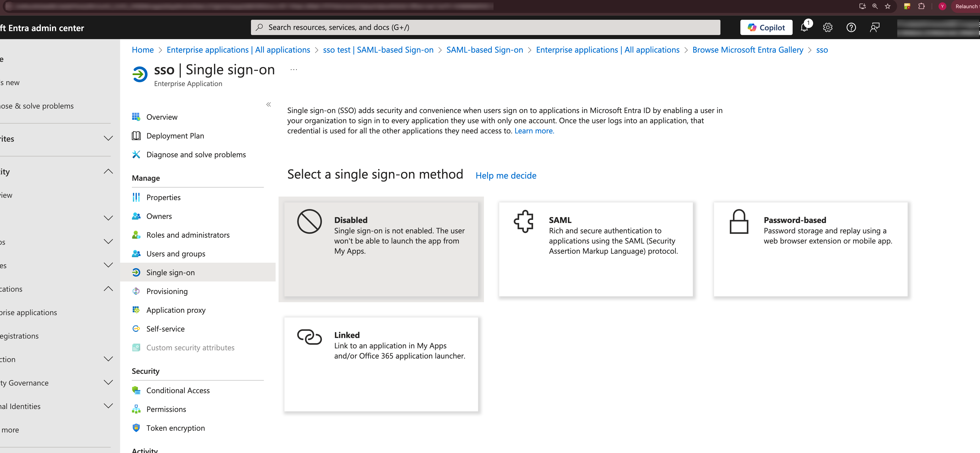
Task: Click the Conditional Access icon
Action: tap(136, 390)
